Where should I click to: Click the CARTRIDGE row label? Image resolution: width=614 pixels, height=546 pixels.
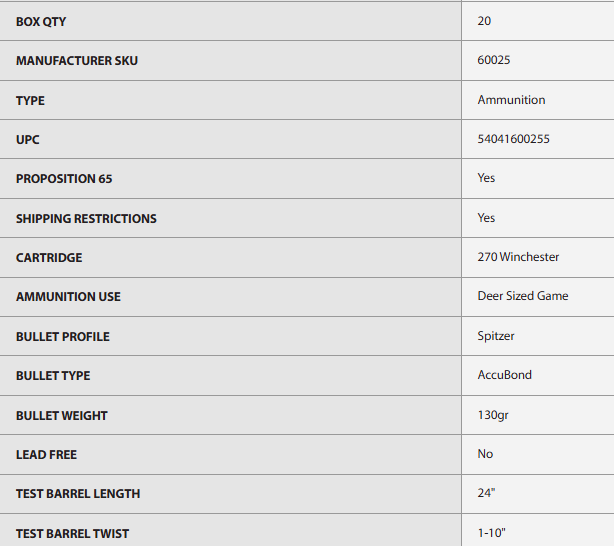[x=49, y=258]
